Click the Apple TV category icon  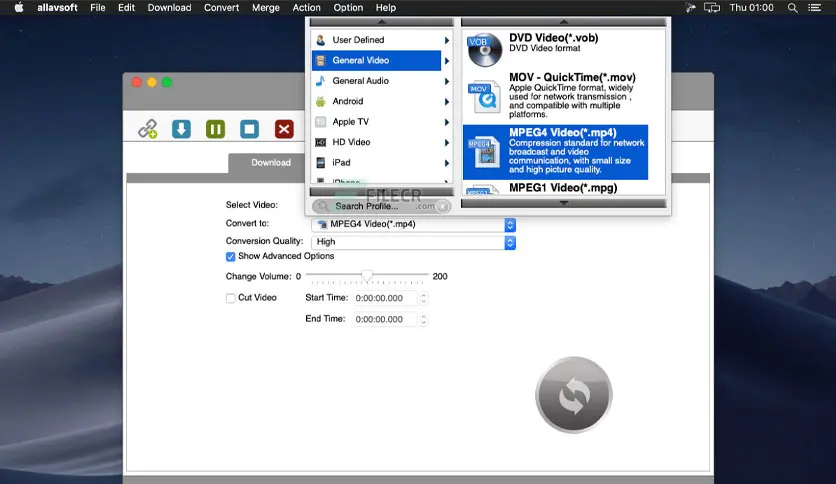[x=320, y=122]
